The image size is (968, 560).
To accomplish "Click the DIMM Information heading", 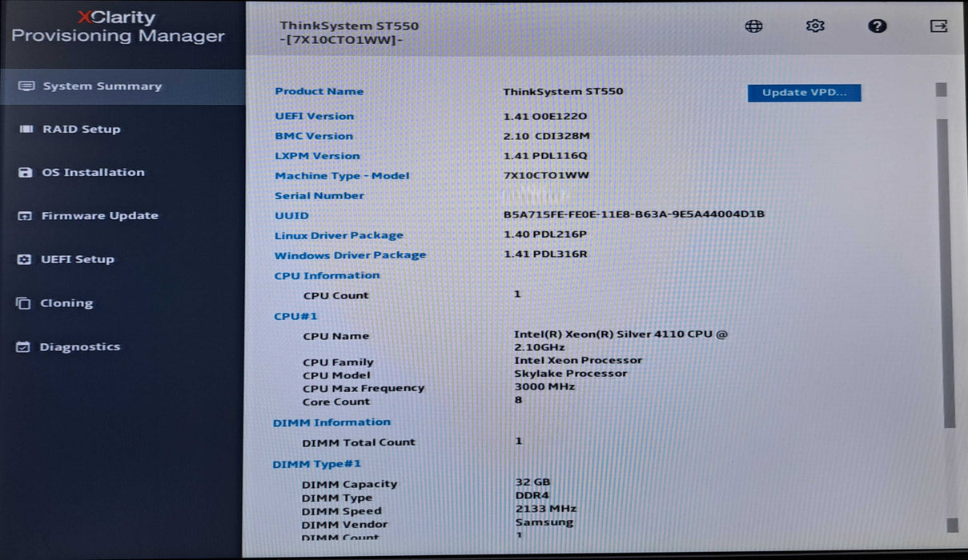I will point(331,422).
